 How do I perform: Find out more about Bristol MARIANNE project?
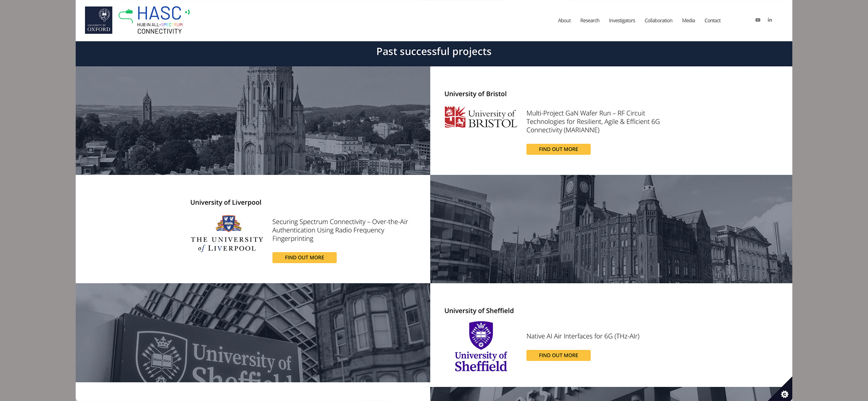(x=558, y=149)
